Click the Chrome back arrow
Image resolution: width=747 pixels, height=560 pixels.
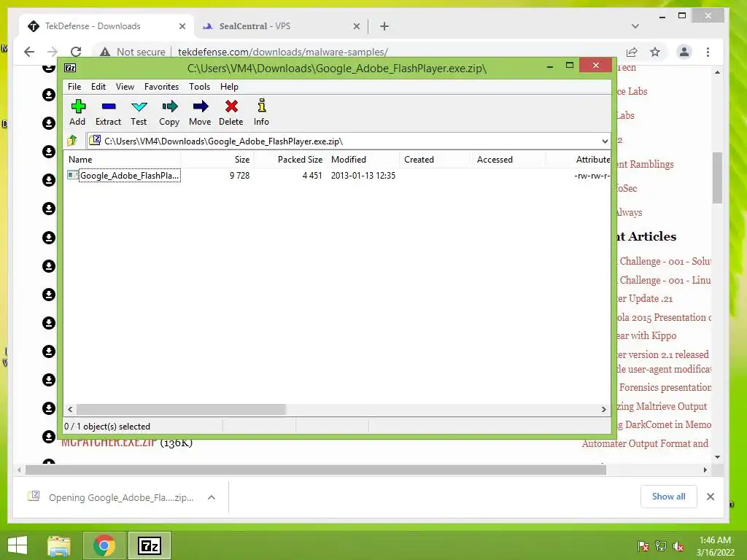click(29, 52)
